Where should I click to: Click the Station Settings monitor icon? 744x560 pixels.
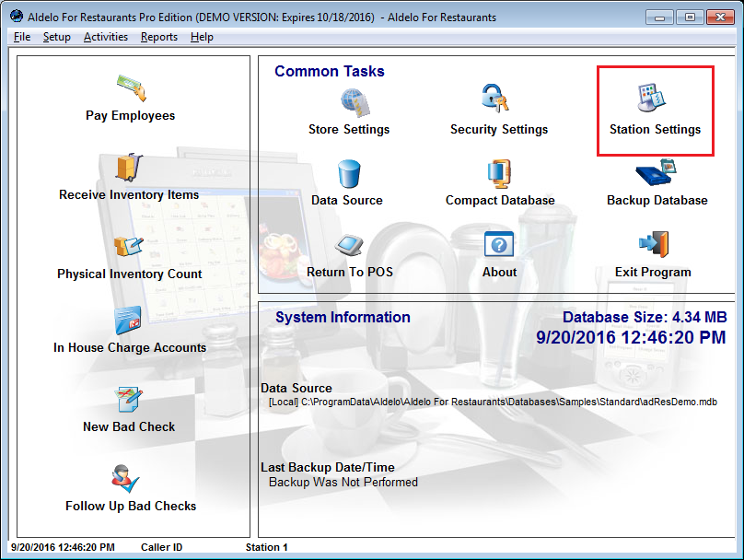(652, 98)
